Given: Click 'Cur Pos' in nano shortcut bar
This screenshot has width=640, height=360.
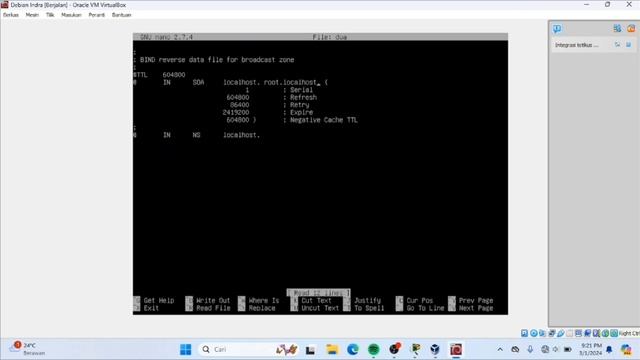Looking at the screenshot, I should point(420,300).
